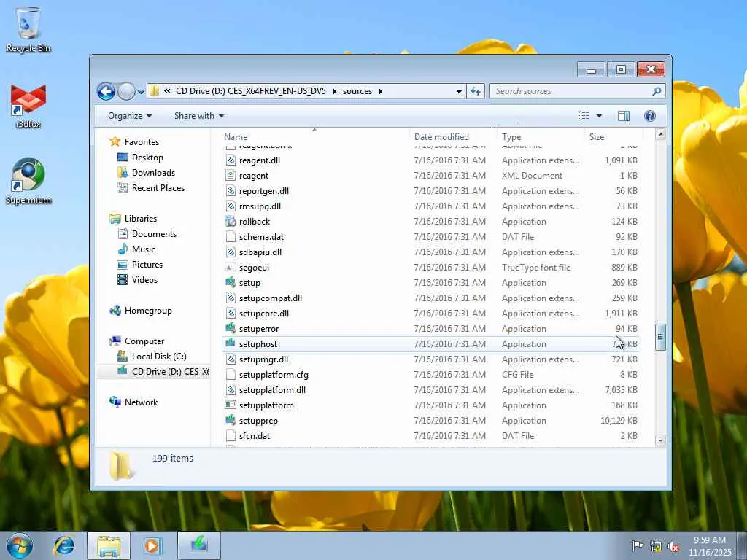
Task: Select the sdbapiu.dll file name
Action: (x=260, y=252)
